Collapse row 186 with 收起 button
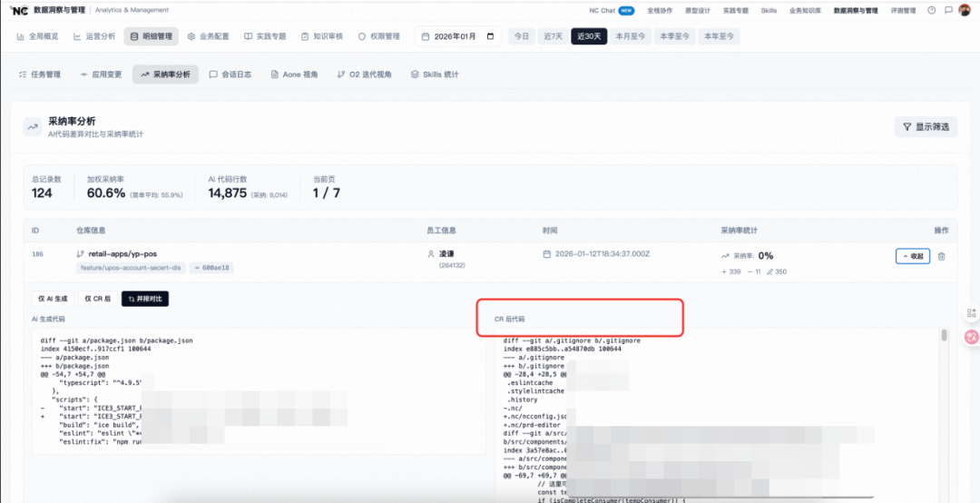Screen dimensions: 980x503 [913, 256]
